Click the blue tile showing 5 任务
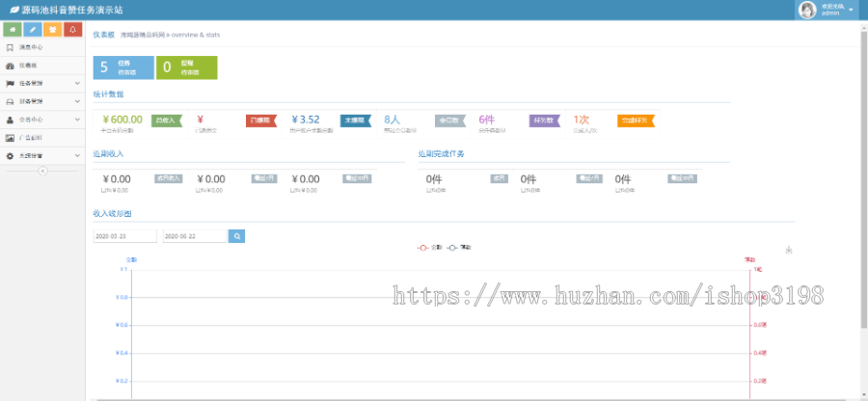868x401 pixels. click(x=123, y=67)
